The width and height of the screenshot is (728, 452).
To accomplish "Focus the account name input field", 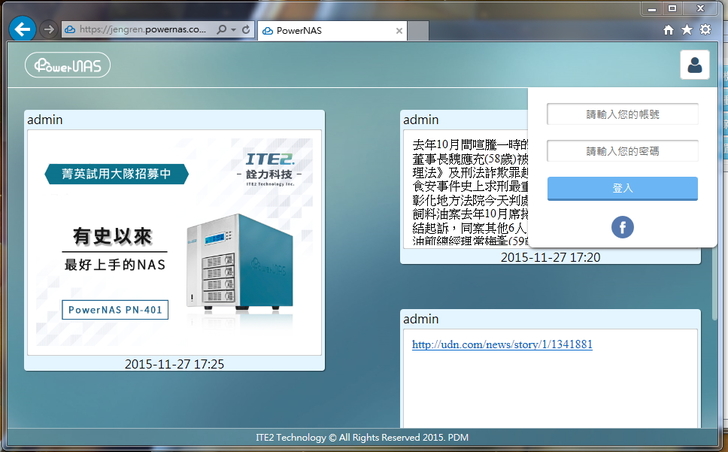I will 623,114.
